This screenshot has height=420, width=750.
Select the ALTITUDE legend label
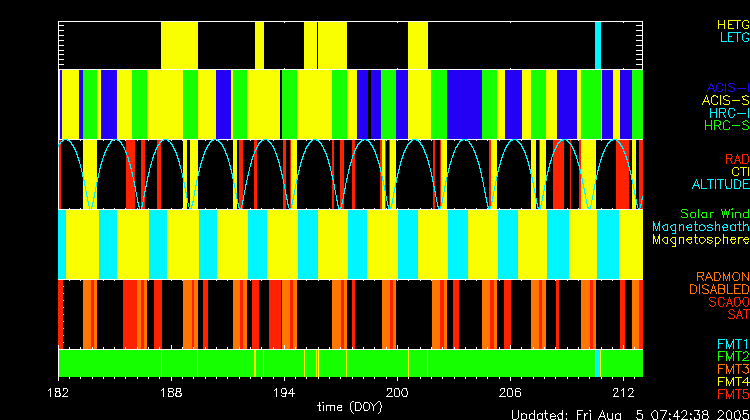[x=720, y=185]
